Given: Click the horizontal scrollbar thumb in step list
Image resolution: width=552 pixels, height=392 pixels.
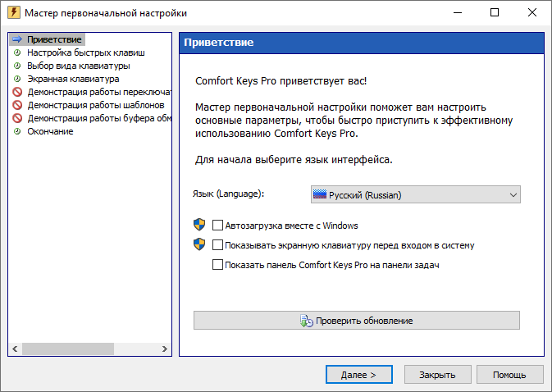Looking at the screenshot, I should 68,349.
